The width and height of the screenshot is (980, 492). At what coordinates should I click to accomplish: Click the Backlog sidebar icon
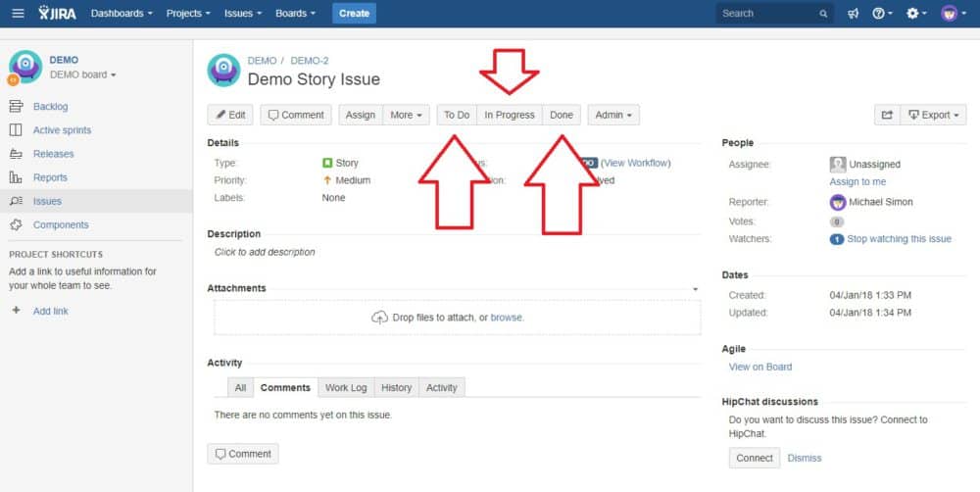pos(17,106)
